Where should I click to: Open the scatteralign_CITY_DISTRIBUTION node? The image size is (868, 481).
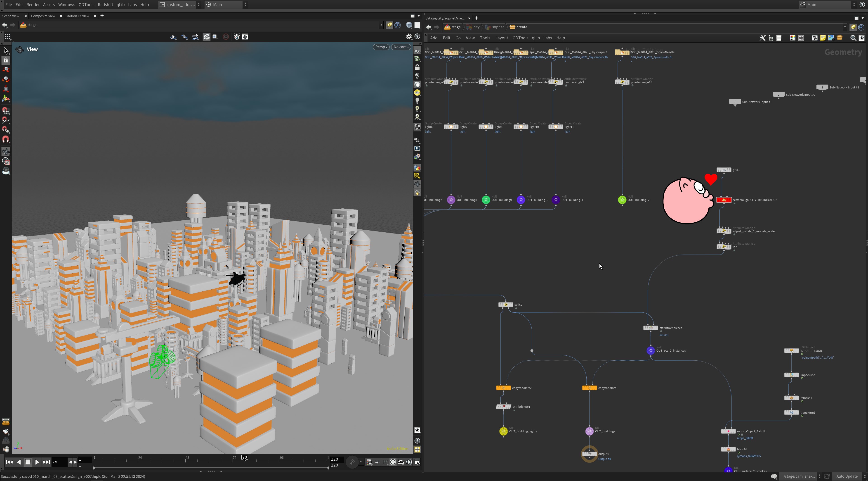point(723,200)
